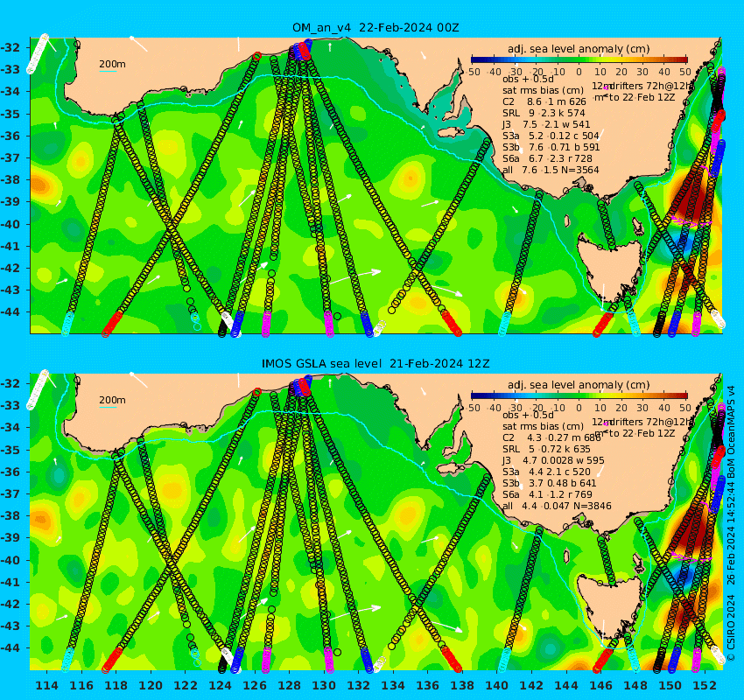Click top panel 'drifters 72h@12h' label
Viewport: 744px width, 700px height.
(x=651, y=86)
